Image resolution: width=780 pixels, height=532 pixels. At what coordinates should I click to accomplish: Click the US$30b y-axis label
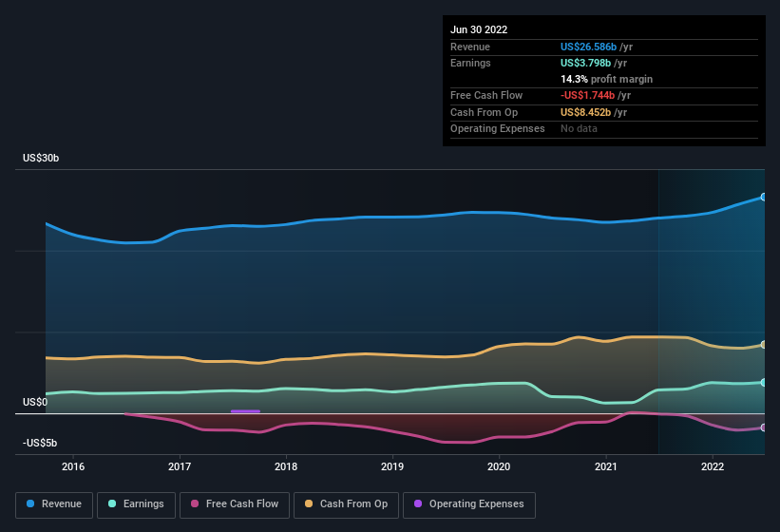tap(41, 158)
